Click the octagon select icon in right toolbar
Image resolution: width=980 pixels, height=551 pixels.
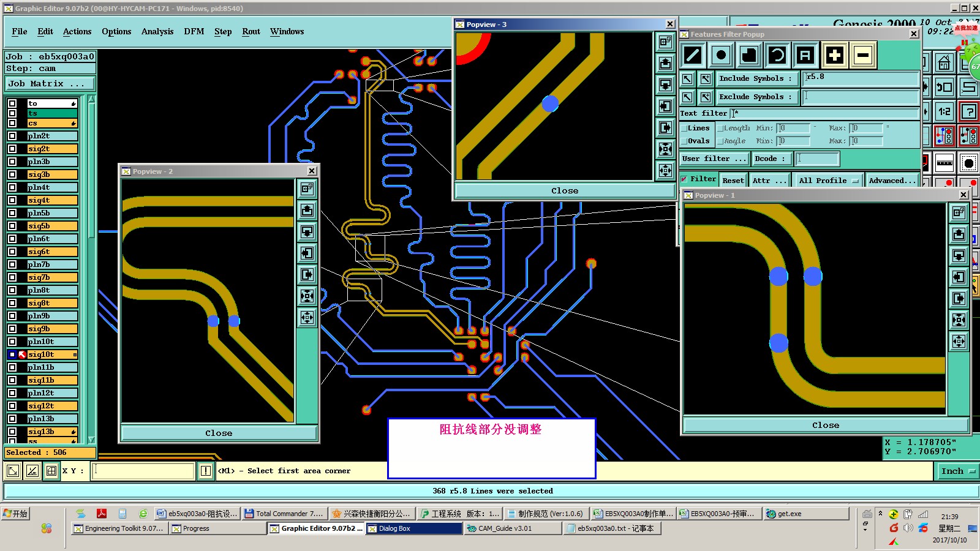pos(968,163)
